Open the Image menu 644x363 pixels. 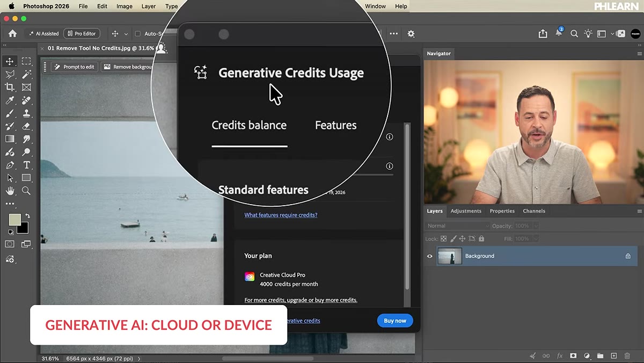pyautogui.click(x=125, y=6)
